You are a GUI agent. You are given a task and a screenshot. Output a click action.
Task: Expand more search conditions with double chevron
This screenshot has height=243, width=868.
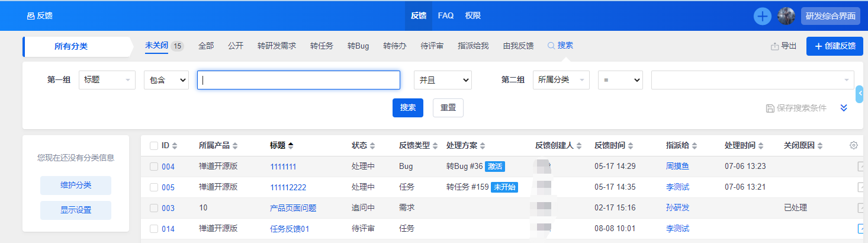844,108
